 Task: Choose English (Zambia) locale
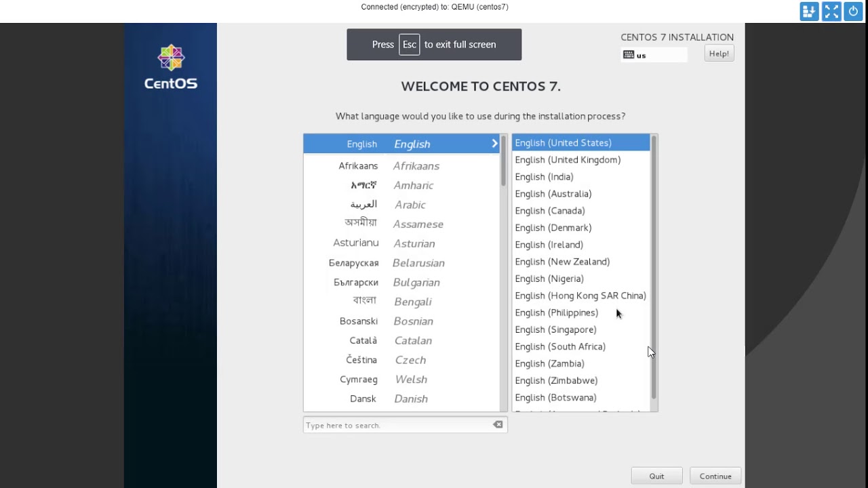click(581, 363)
